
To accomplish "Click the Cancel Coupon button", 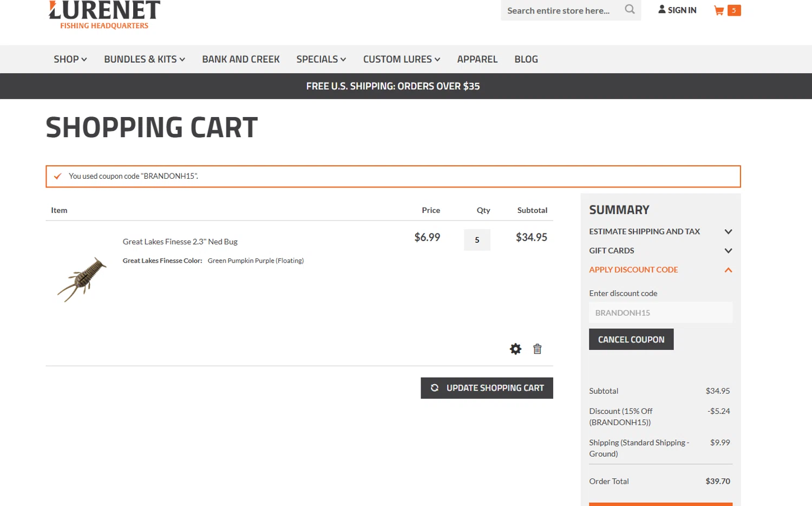I will tap(631, 339).
